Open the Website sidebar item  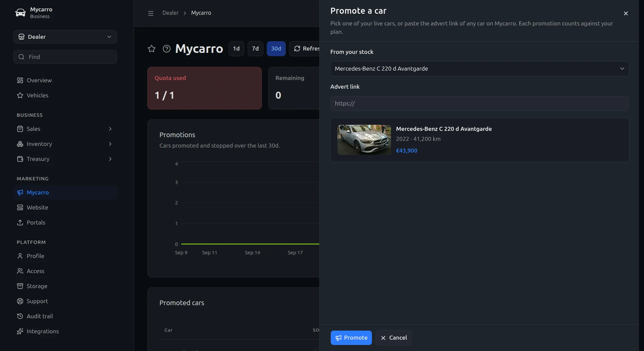coord(65,207)
